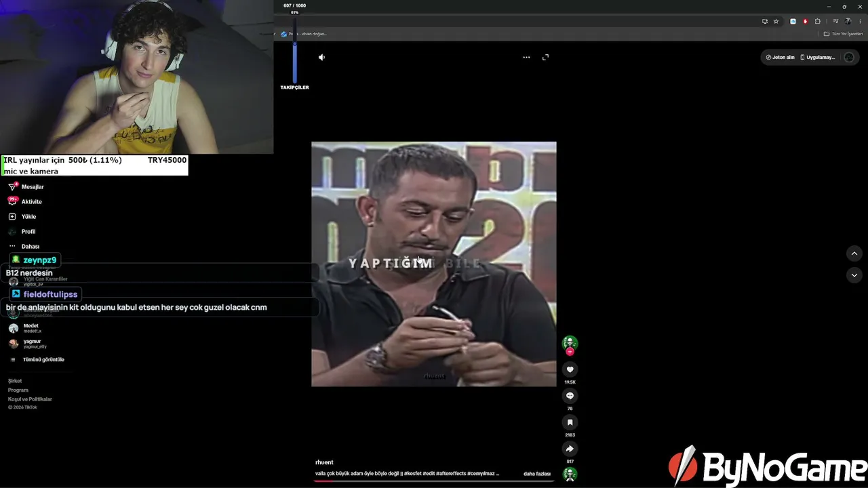Seek on the video progress bar

click(434, 481)
